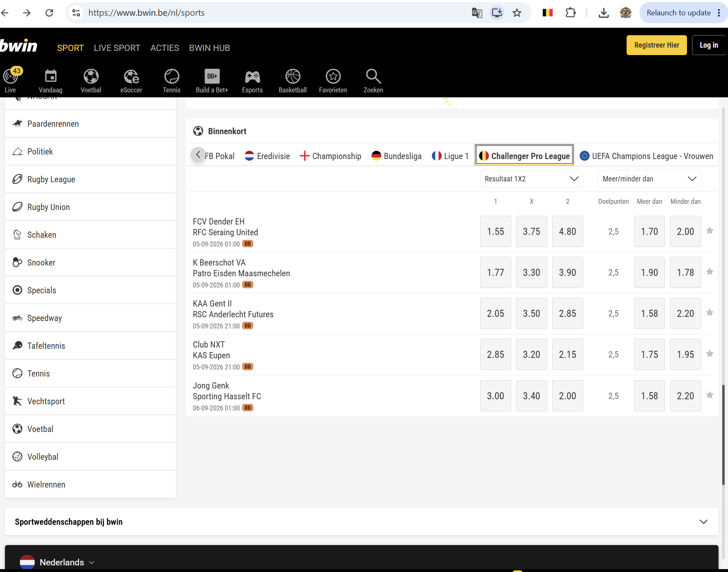Image resolution: width=728 pixels, height=572 pixels.
Task: Open Paardenrennen in the sidebar
Action: click(x=90, y=123)
